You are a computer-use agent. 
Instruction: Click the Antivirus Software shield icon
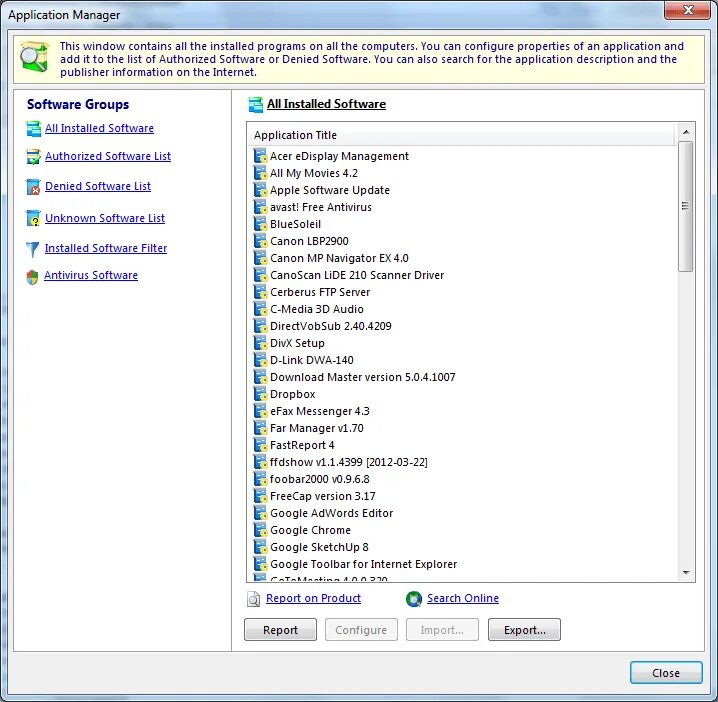pos(33,277)
